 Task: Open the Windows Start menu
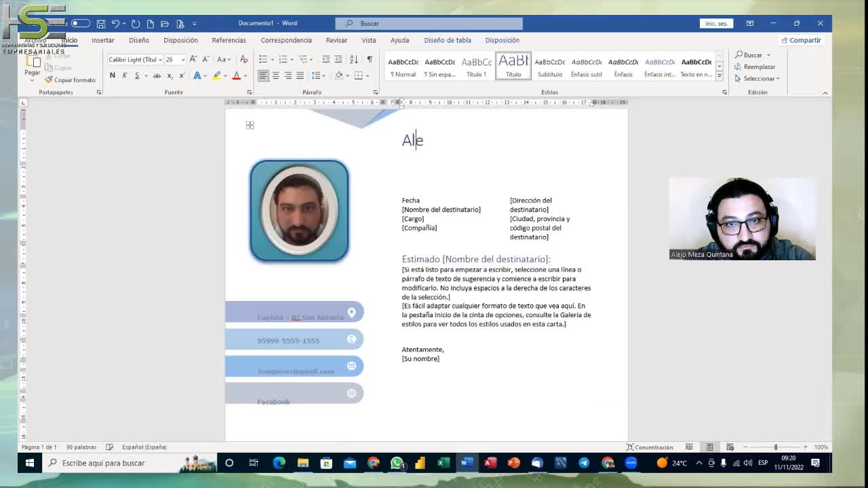30,463
